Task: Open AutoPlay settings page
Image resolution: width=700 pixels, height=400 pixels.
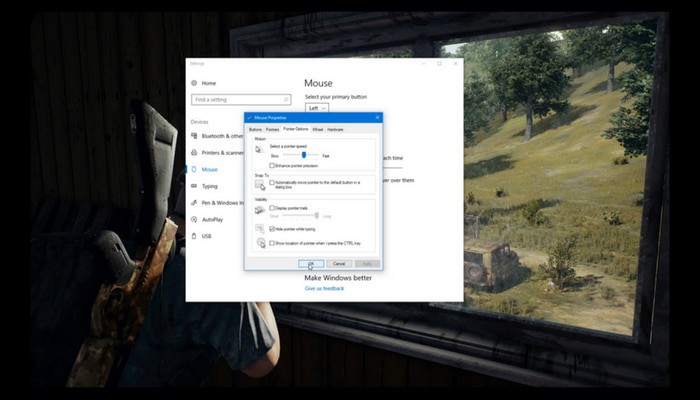Action: (212, 220)
